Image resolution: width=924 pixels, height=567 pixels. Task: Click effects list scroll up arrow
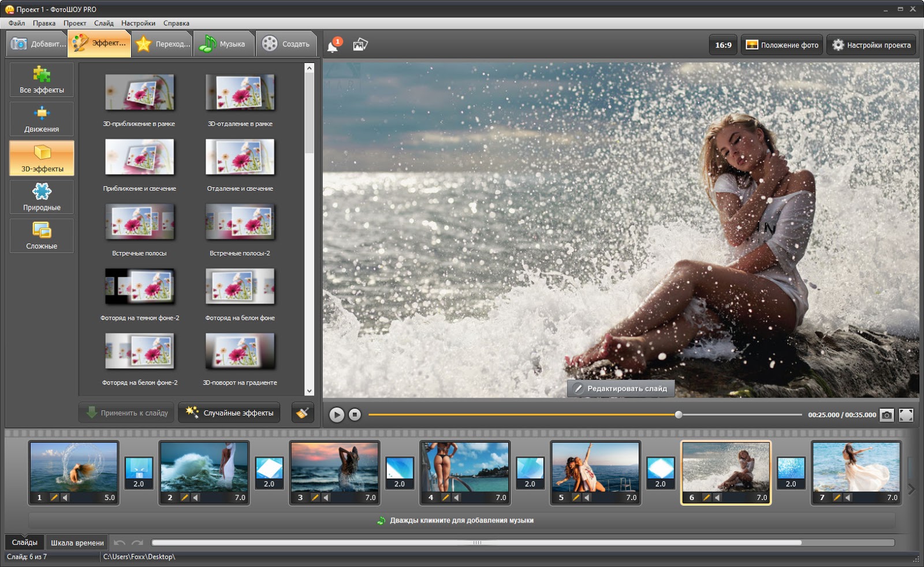[x=309, y=68]
